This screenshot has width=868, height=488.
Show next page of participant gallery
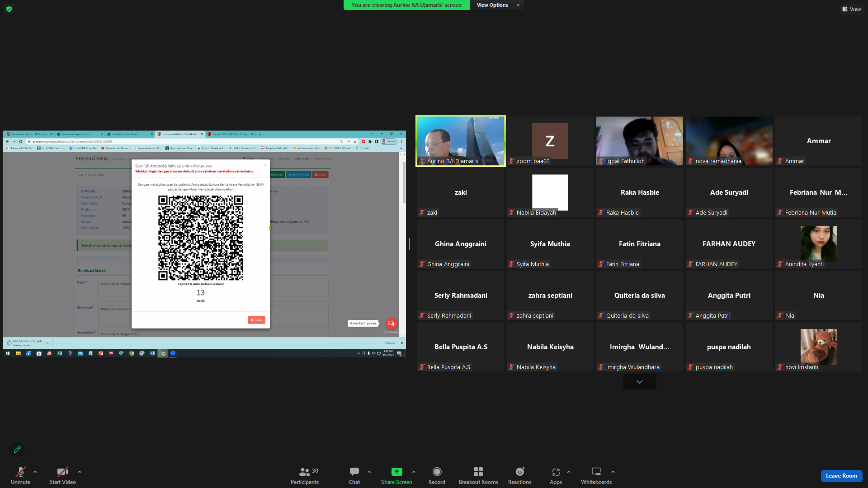coord(640,382)
